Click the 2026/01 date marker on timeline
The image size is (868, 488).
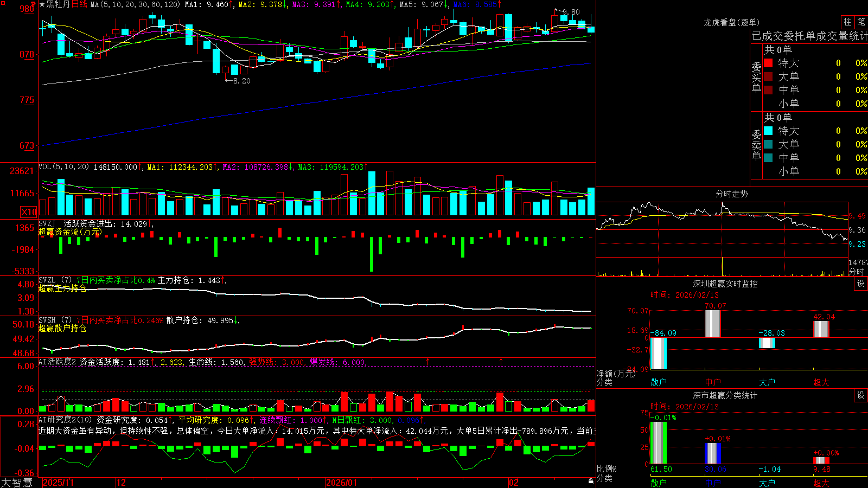[x=342, y=483]
